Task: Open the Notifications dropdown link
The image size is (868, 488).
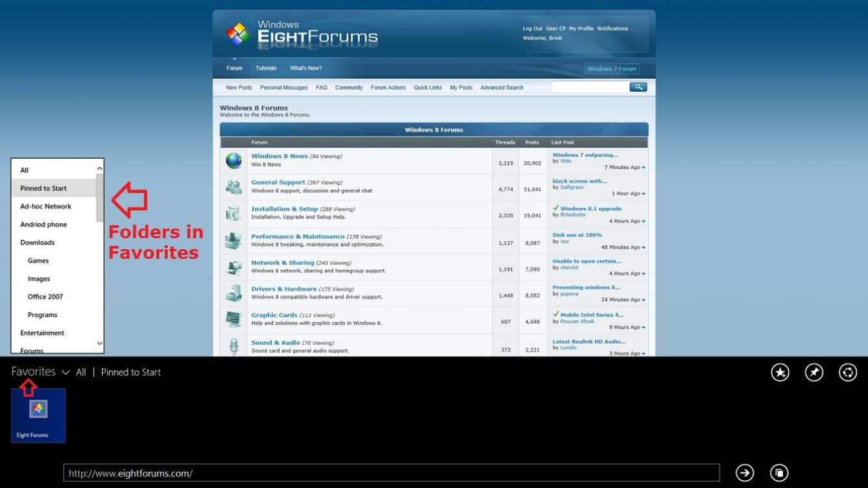Action: 614,29
